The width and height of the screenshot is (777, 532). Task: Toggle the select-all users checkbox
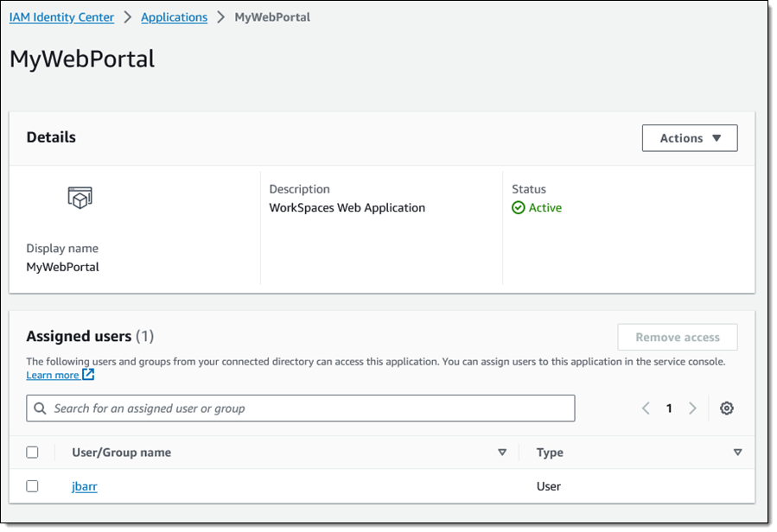pos(32,453)
